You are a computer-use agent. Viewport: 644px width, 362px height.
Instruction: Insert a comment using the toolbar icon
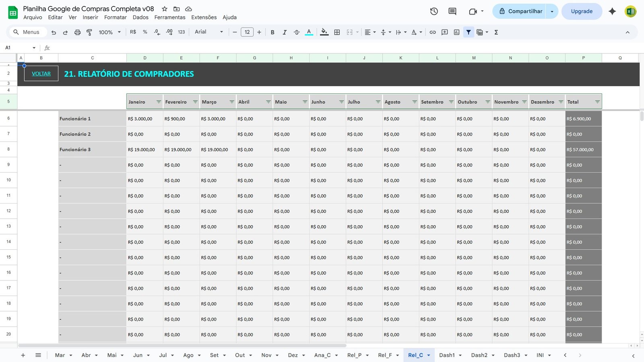pos(445,32)
